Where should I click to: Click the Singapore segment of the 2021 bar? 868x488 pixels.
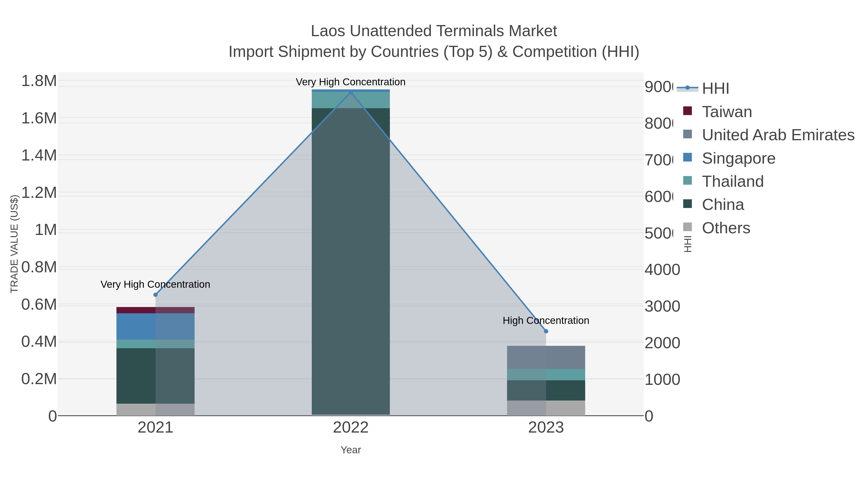click(155, 327)
